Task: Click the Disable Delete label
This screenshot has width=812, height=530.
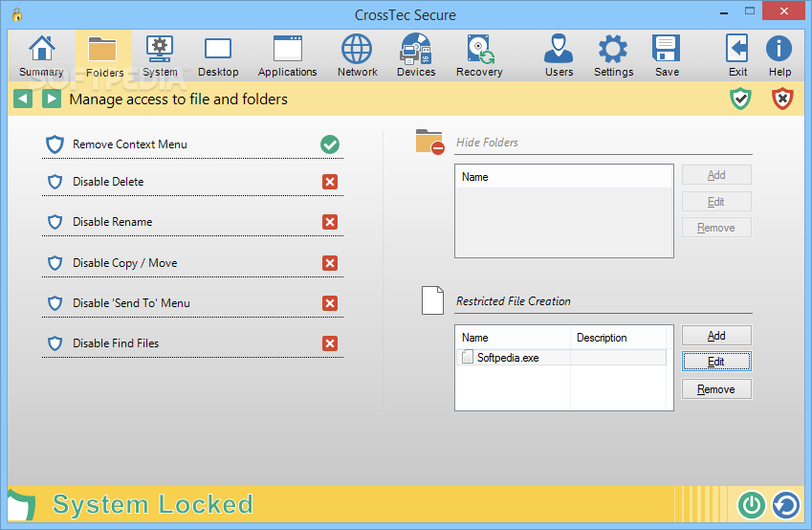Action: click(x=108, y=182)
